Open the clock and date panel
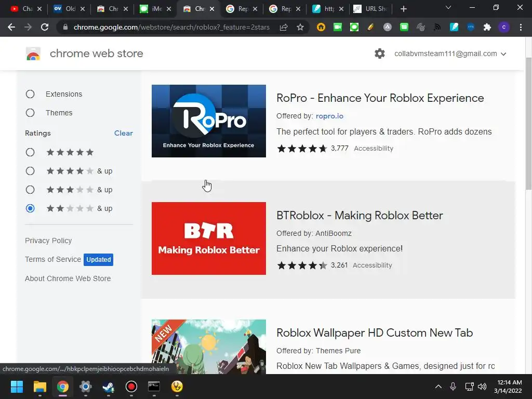This screenshot has height=399, width=532. [x=508, y=387]
